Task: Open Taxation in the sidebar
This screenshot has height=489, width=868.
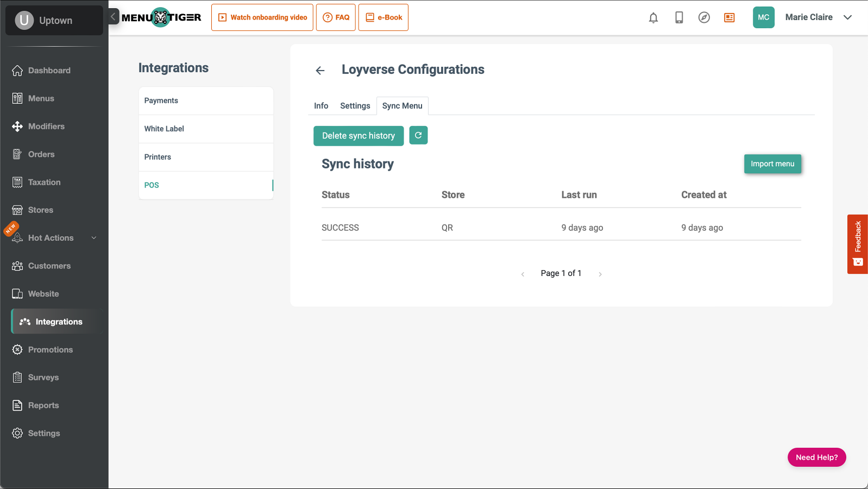Action: [45, 182]
